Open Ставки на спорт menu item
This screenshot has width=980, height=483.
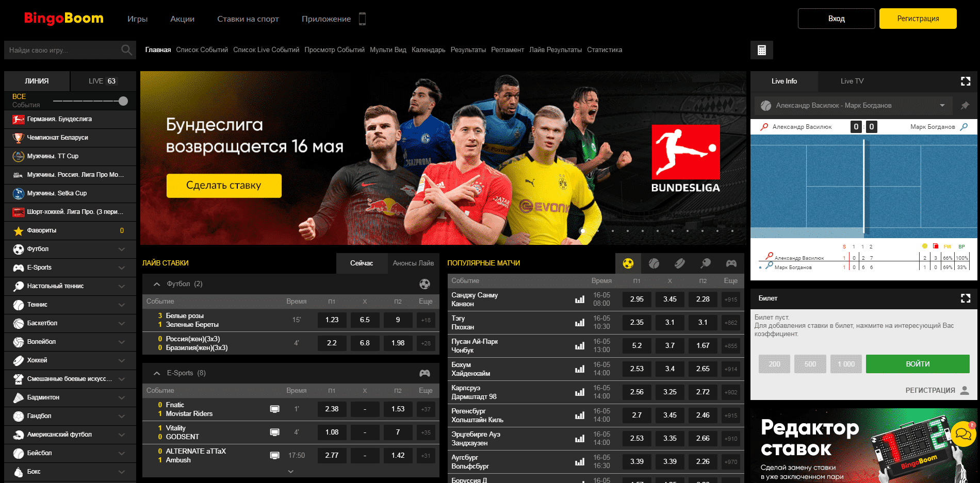[x=248, y=19]
